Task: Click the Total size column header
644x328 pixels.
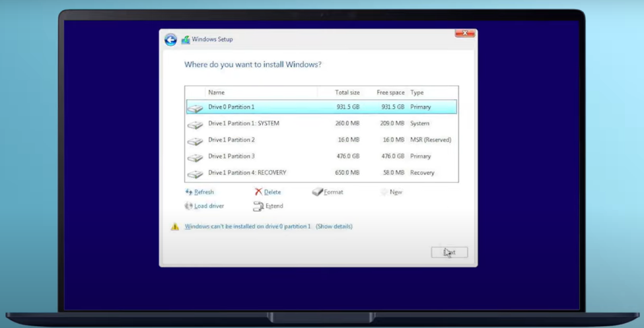Action: [347, 92]
